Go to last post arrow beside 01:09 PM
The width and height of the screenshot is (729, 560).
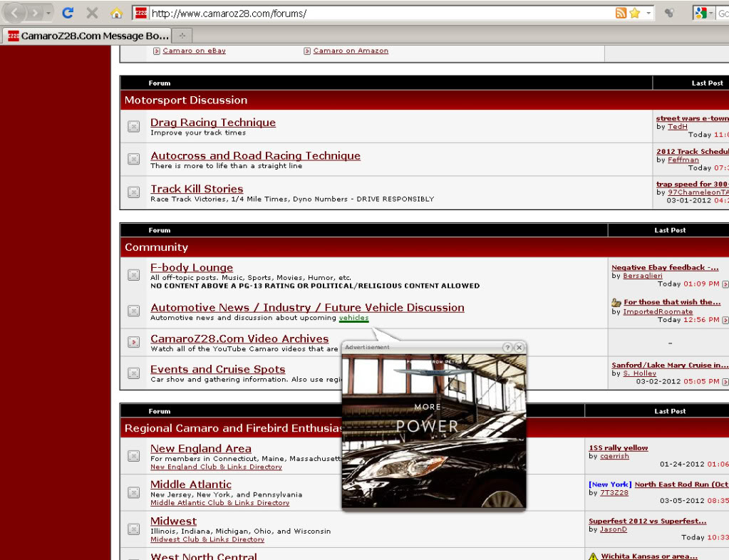coord(725,284)
